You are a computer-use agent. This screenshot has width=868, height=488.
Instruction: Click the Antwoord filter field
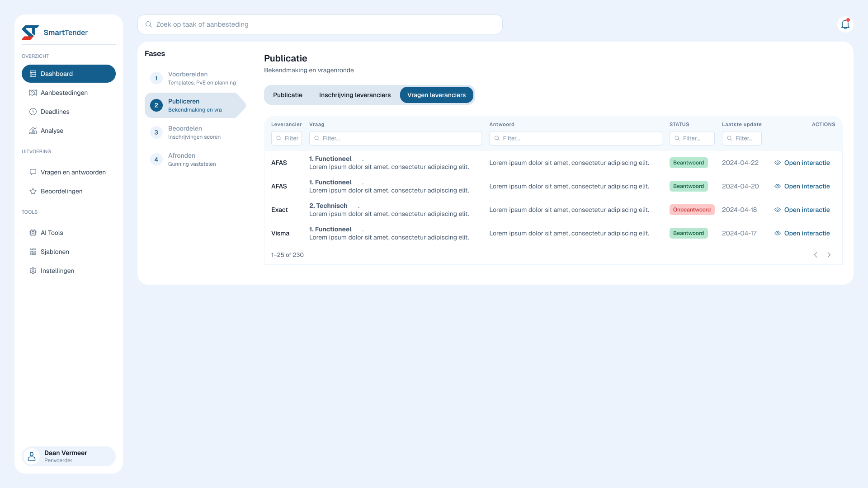576,138
